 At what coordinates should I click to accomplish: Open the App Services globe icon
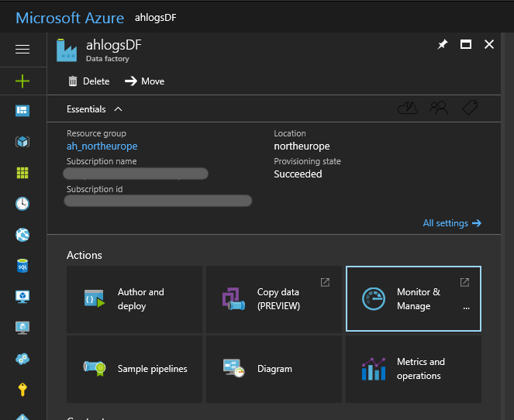22,235
